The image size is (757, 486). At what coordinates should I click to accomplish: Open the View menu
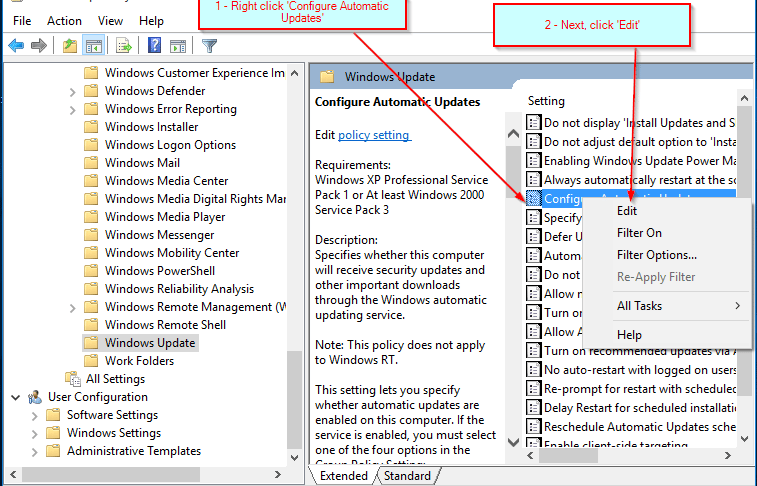[x=110, y=21]
